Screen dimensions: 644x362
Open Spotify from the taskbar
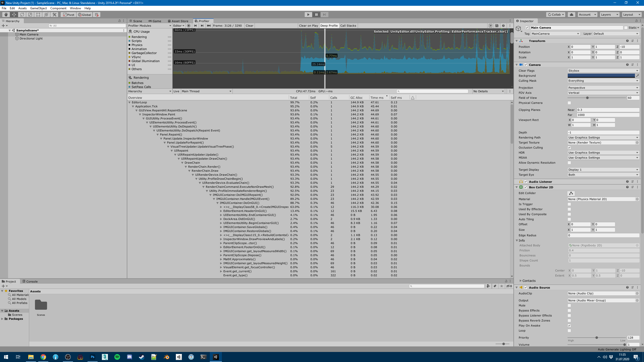tap(117, 357)
